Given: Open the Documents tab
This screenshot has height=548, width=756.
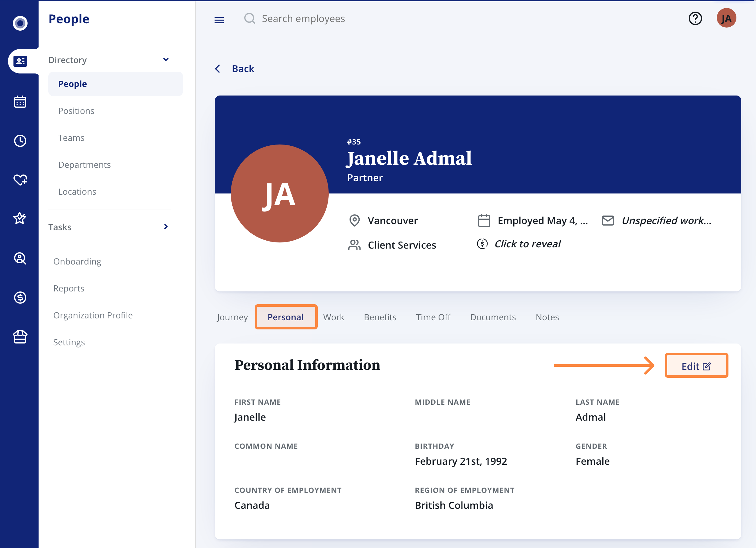Looking at the screenshot, I should click(493, 317).
